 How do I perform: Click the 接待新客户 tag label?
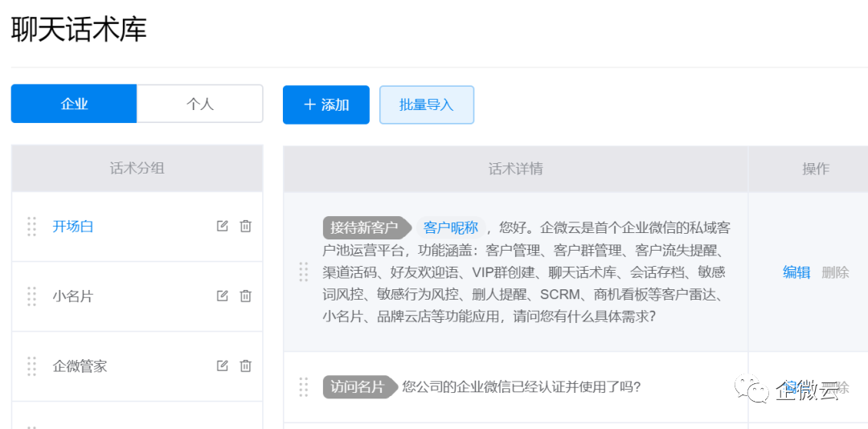[x=367, y=227]
